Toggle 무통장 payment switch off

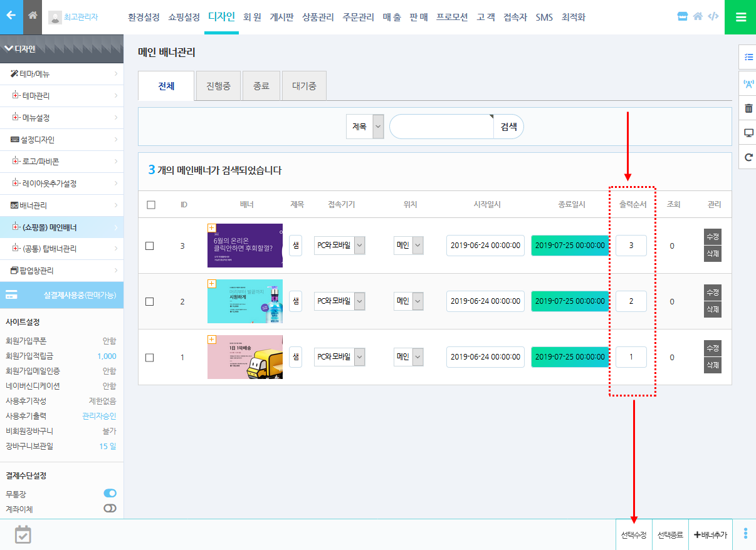(110, 493)
